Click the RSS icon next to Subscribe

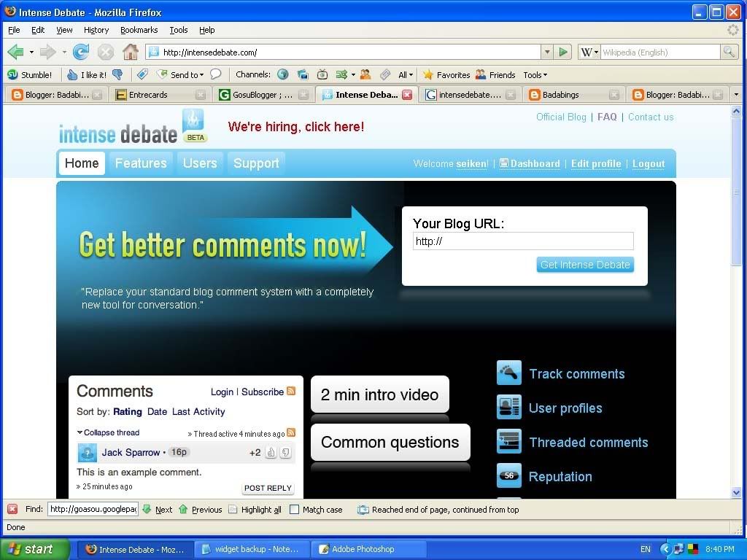point(291,391)
